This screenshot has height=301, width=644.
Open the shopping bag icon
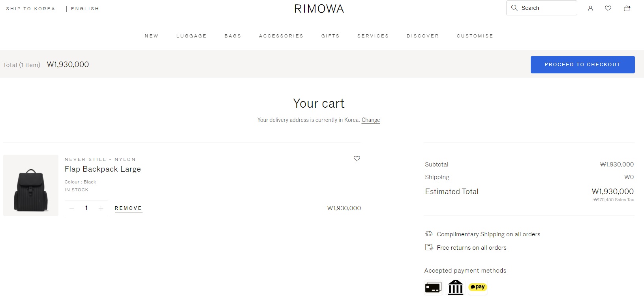627,8
